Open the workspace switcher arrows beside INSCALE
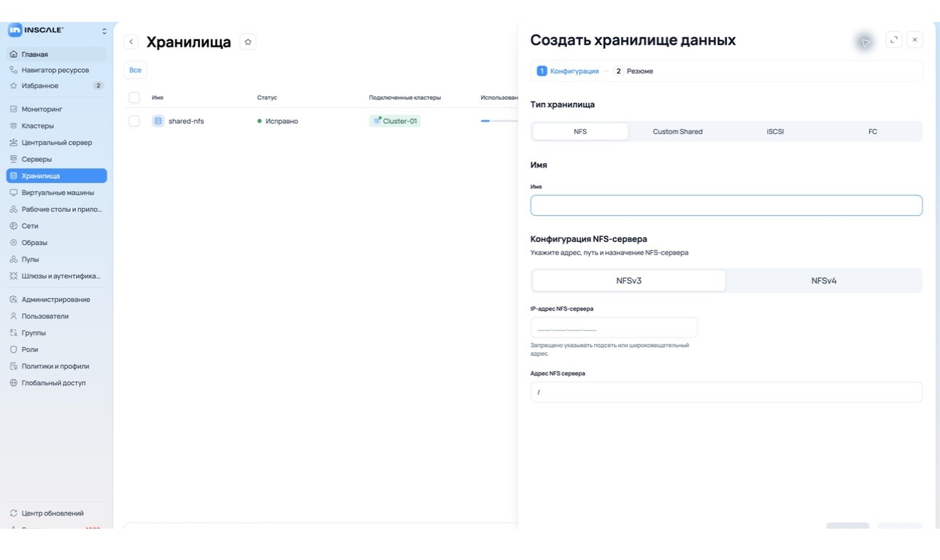Screen dimensions: 940x560 click(x=104, y=31)
